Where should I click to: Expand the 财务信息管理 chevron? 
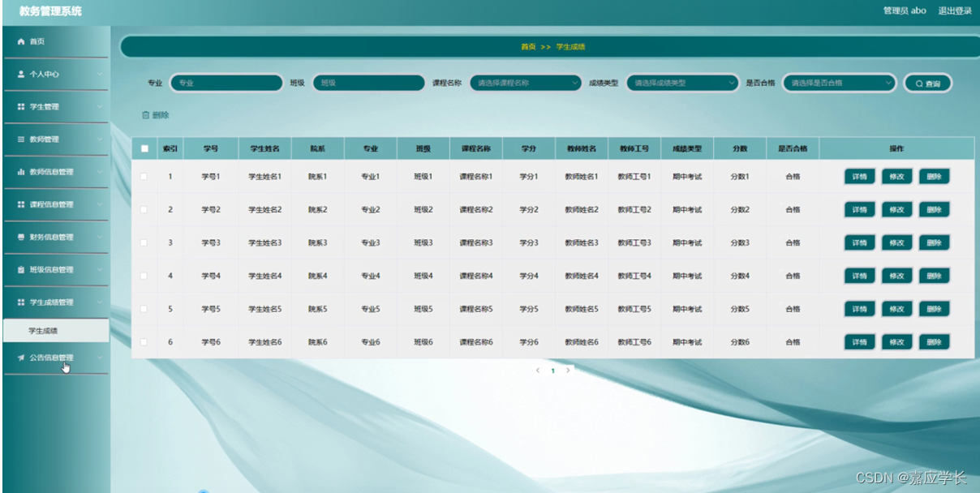(99, 237)
